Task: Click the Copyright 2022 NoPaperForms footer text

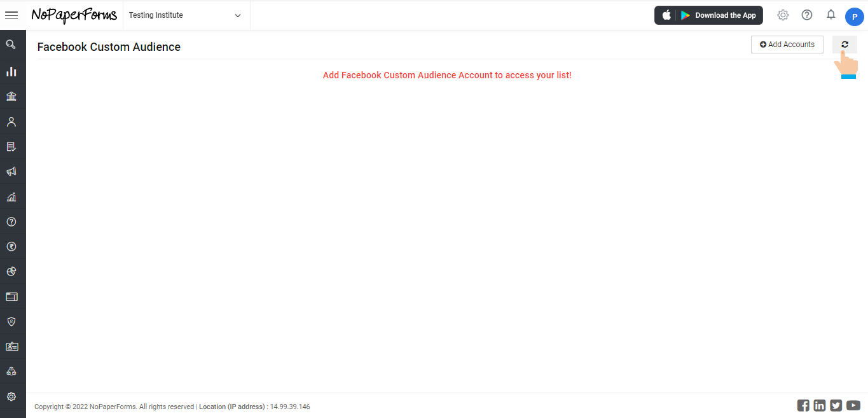Action: [x=114, y=407]
